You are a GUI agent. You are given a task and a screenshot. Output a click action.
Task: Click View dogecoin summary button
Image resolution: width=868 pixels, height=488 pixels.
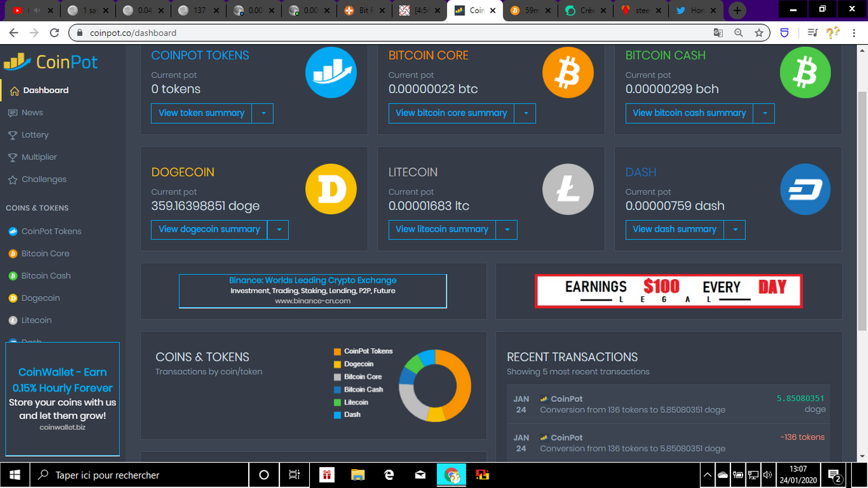[210, 230]
